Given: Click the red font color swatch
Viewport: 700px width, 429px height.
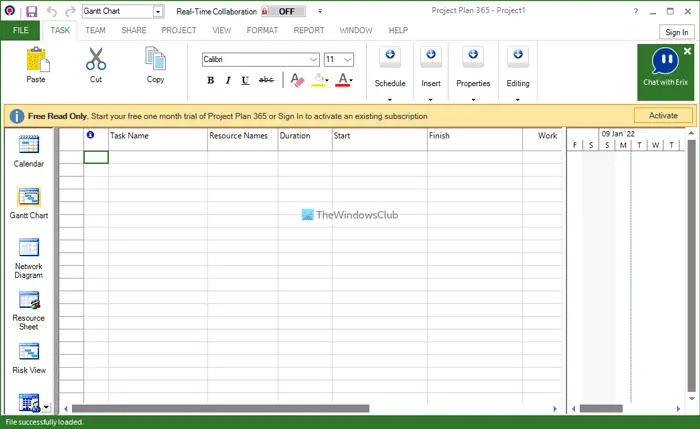Looking at the screenshot, I should click(343, 80).
